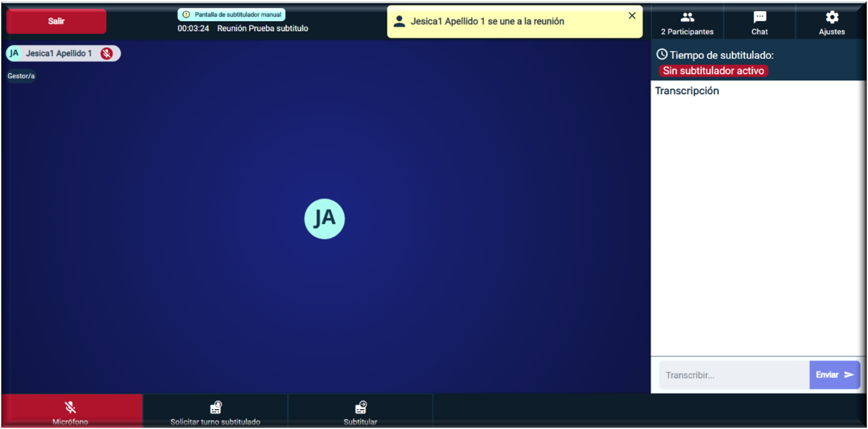
Task: Click the JA avatar in video center
Action: 324,218
